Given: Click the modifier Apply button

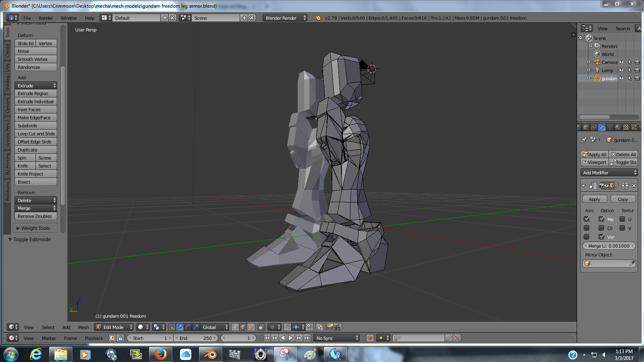Looking at the screenshot, I should coord(594,199).
